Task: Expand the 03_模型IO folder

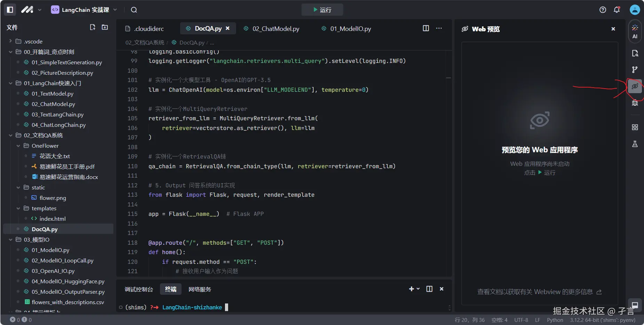Action: point(11,239)
